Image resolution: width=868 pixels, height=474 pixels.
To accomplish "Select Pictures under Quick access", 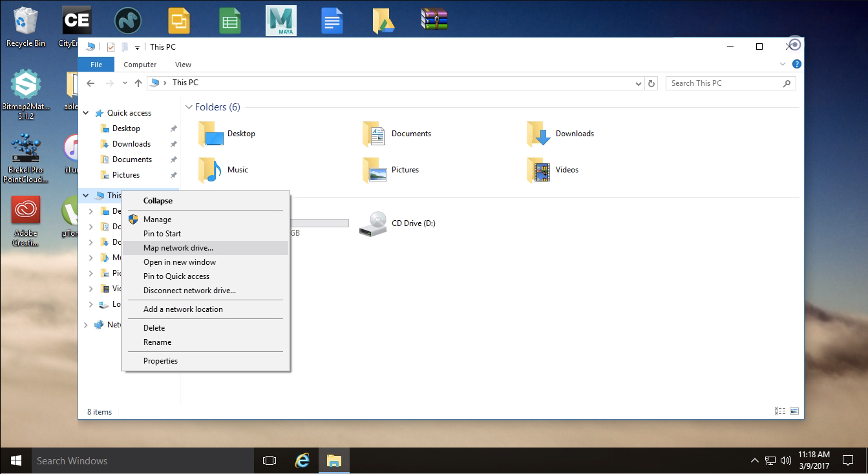I will pos(126,175).
